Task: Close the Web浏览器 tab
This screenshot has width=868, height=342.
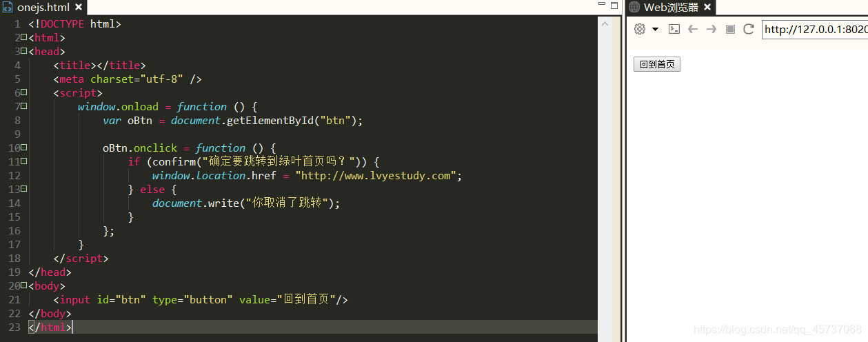Action: tap(708, 8)
